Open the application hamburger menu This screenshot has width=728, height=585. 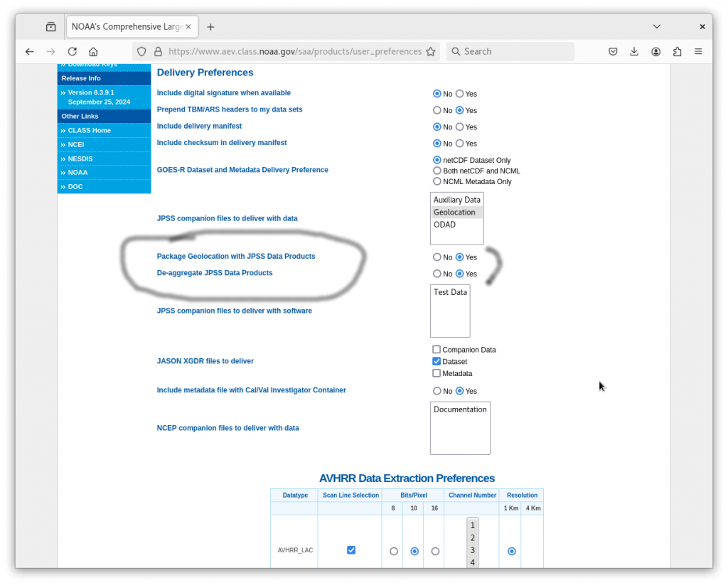click(x=698, y=51)
